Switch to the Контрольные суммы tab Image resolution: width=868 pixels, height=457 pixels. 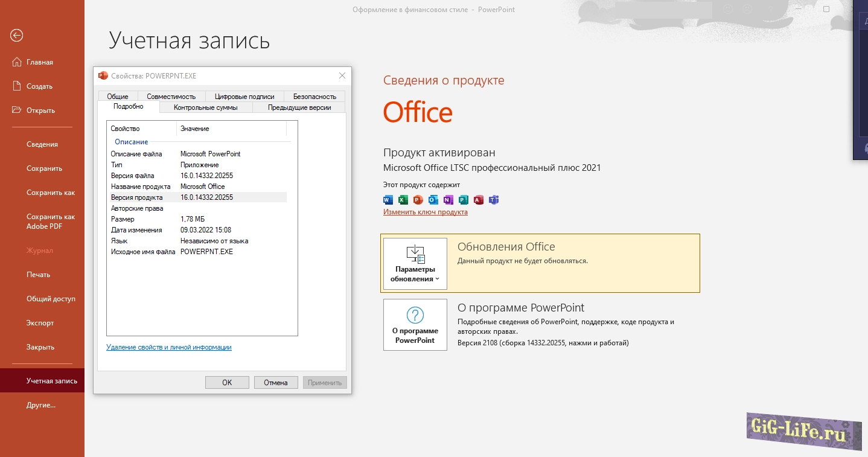click(205, 107)
